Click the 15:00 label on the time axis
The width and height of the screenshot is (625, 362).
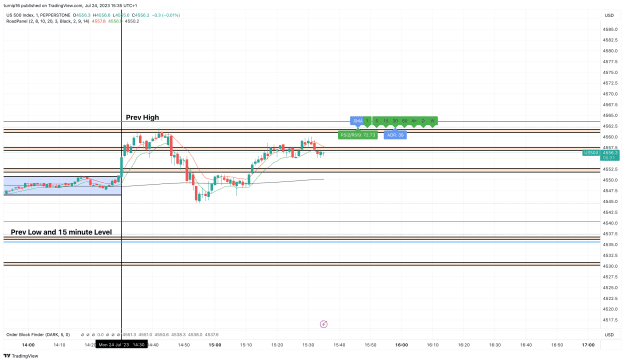tap(215, 344)
